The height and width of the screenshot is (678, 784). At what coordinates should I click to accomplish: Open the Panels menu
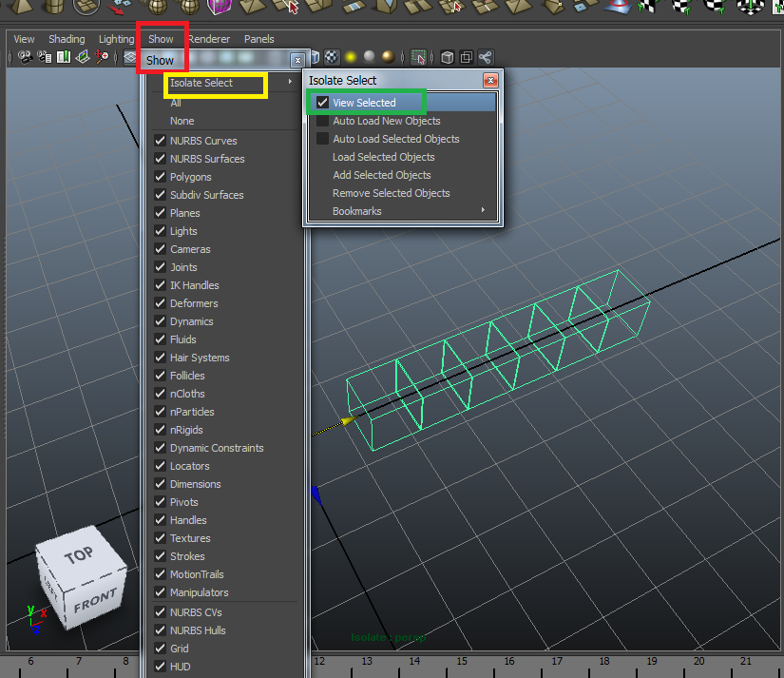(x=258, y=39)
